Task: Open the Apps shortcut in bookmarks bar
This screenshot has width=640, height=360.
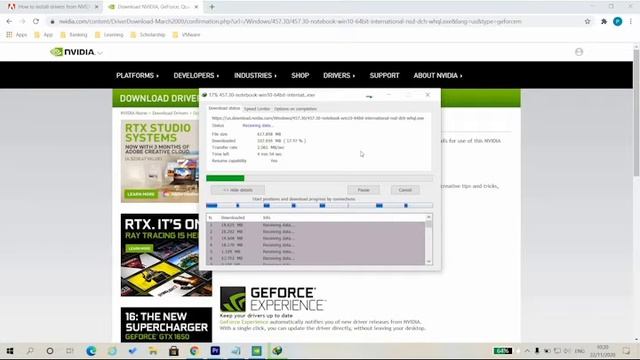Action: (x=17, y=35)
